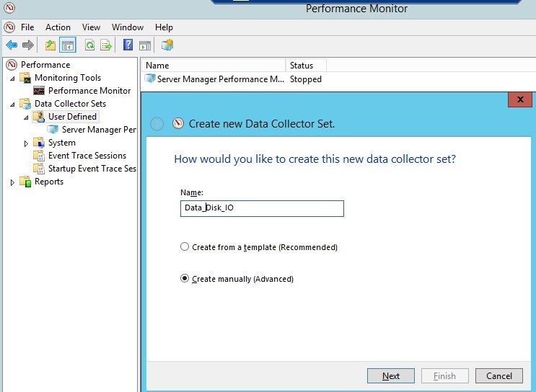Select Create manually (Advanced) option

click(185, 279)
